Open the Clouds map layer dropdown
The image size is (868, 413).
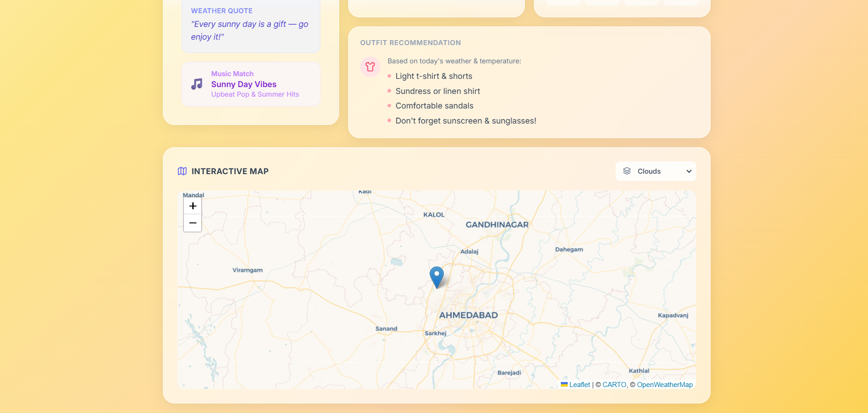point(656,171)
